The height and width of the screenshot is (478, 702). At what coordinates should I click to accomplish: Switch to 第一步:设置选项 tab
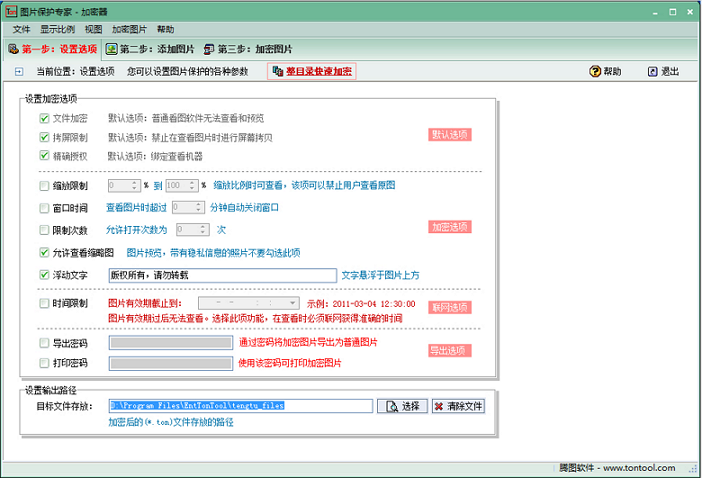53,49
